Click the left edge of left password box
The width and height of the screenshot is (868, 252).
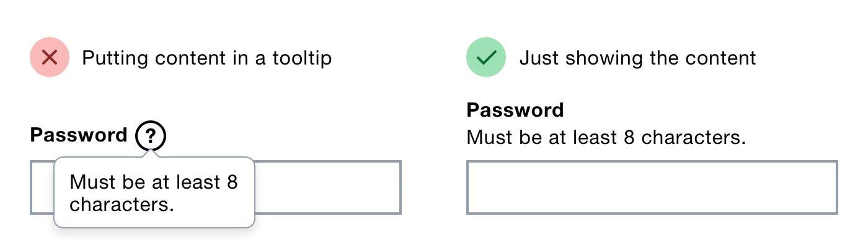31,187
